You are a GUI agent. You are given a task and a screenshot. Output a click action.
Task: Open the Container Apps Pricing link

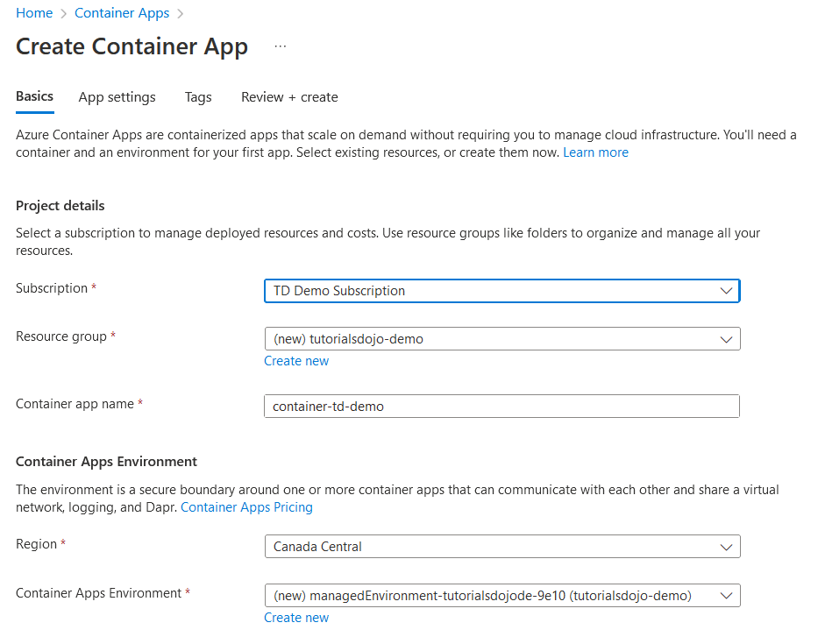click(246, 507)
